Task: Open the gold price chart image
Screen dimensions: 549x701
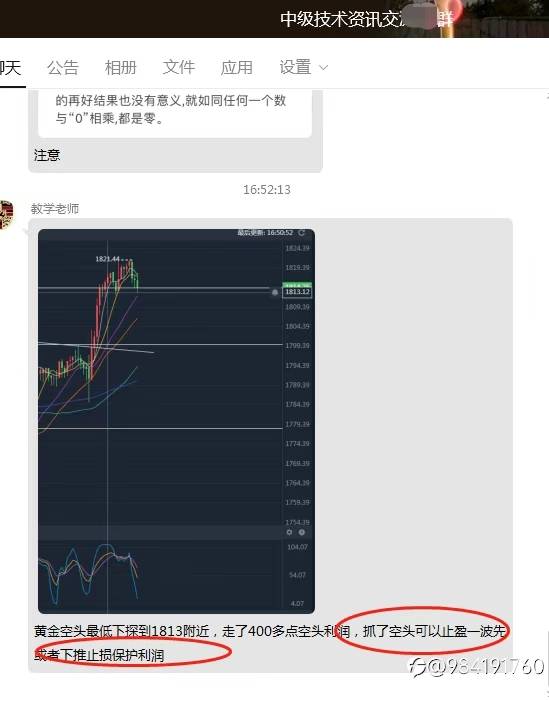Action: (176, 421)
